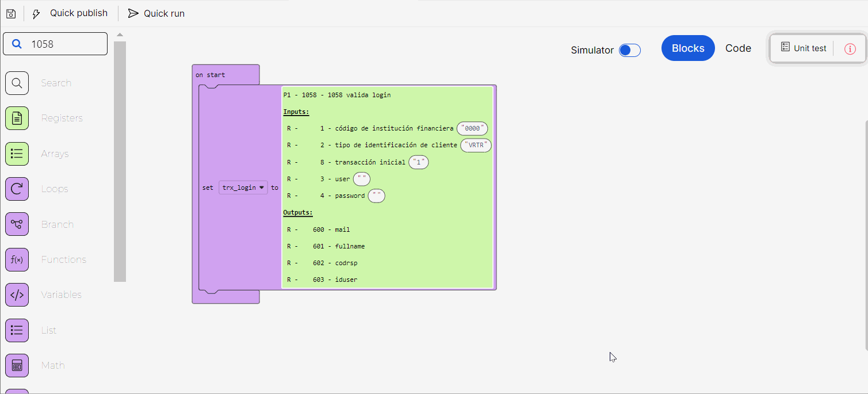Screen dimensions: 868x394
Task: Edit the "VRTR" identification type value
Action: tap(476, 146)
